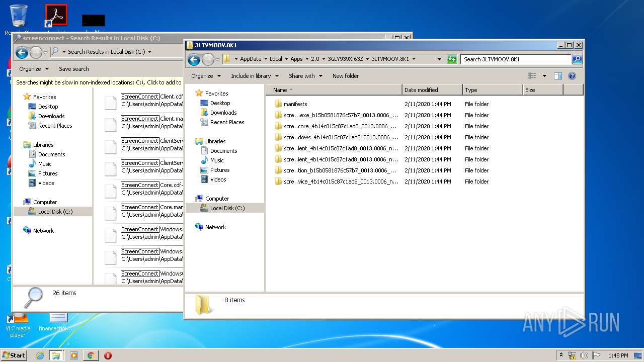Click Local in the address breadcrumb
Image resolution: width=644 pixels, height=362 pixels.
pos(276,59)
